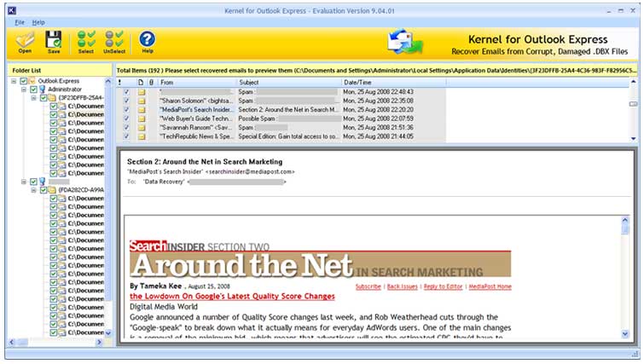The image size is (644, 364).
Task: Click the envelope icon in Web Buyer's Guide row
Action: [142, 119]
